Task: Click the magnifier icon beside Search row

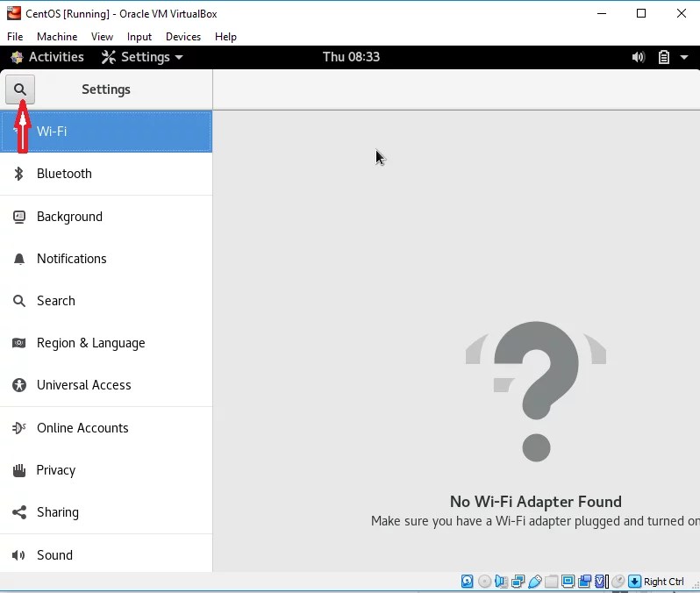Action: [18, 301]
